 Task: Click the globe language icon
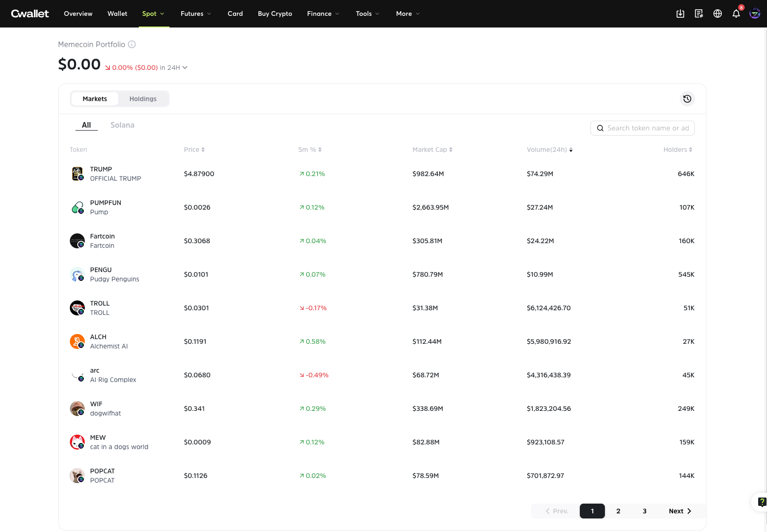[718, 14]
